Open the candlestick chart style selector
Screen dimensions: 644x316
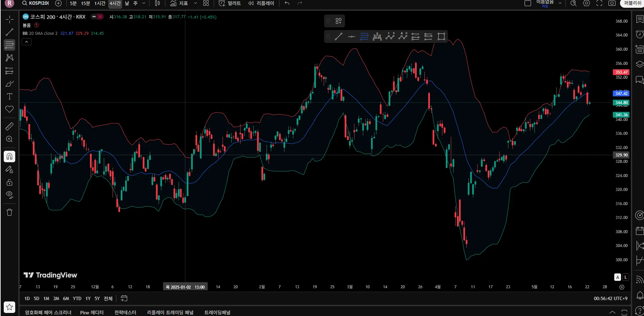[157, 3]
